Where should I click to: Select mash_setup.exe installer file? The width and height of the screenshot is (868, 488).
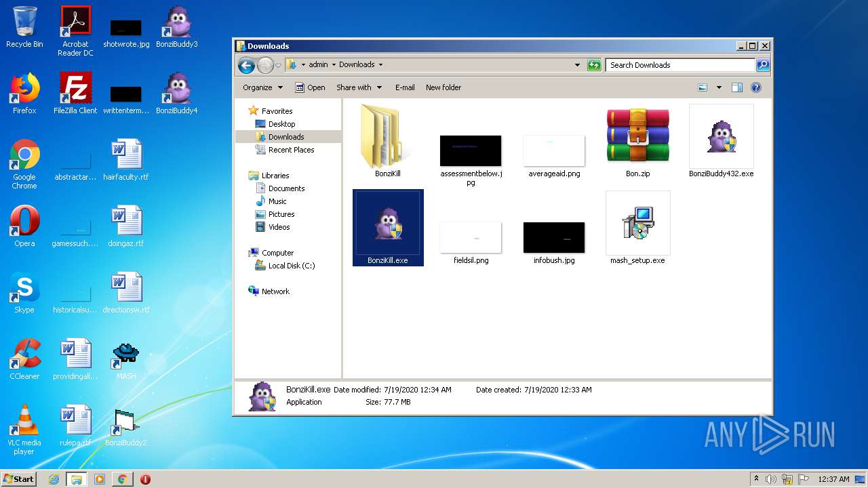click(x=638, y=228)
